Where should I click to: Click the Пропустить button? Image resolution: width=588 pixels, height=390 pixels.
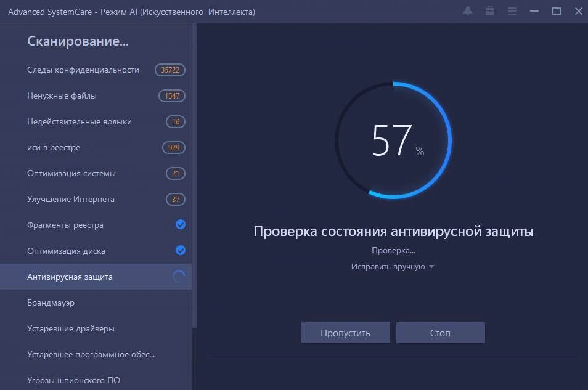tap(345, 333)
